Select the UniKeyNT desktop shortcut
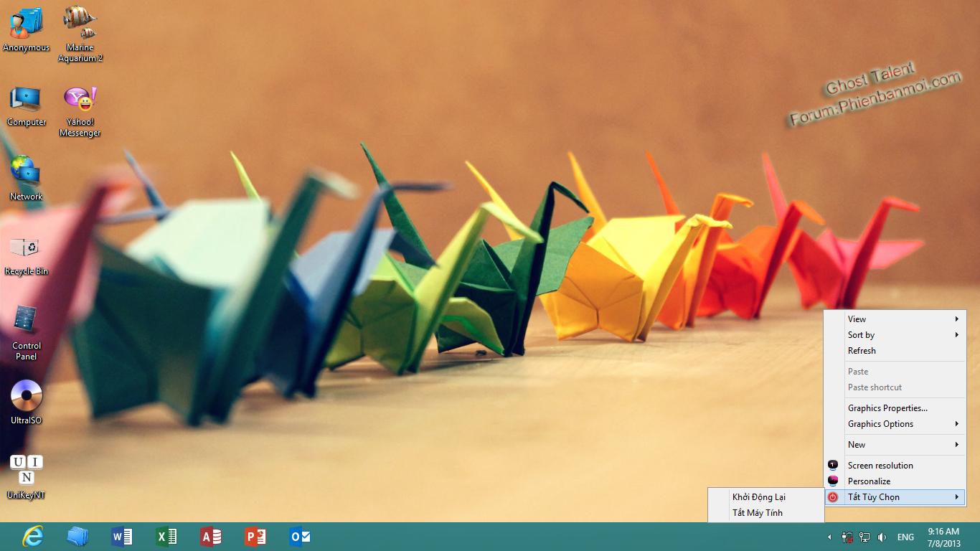 point(27,470)
